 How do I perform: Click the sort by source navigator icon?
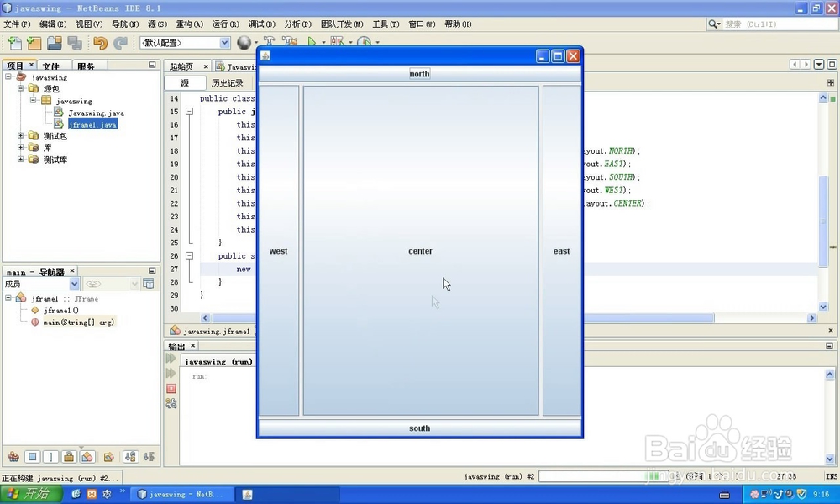[x=149, y=457]
